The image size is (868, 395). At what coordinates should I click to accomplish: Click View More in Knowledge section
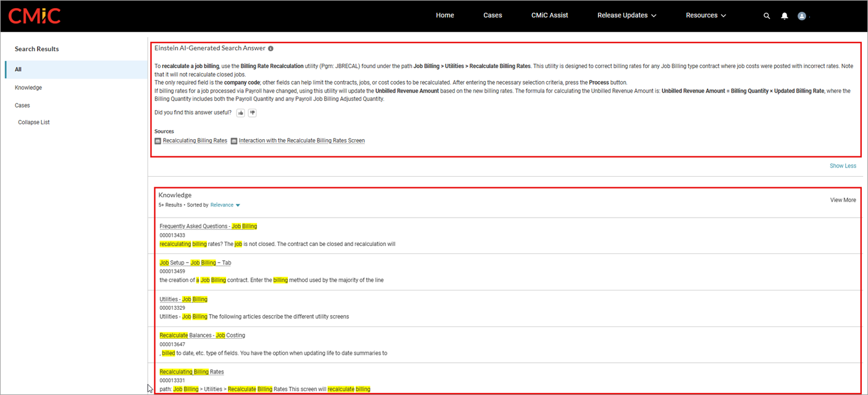point(843,200)
